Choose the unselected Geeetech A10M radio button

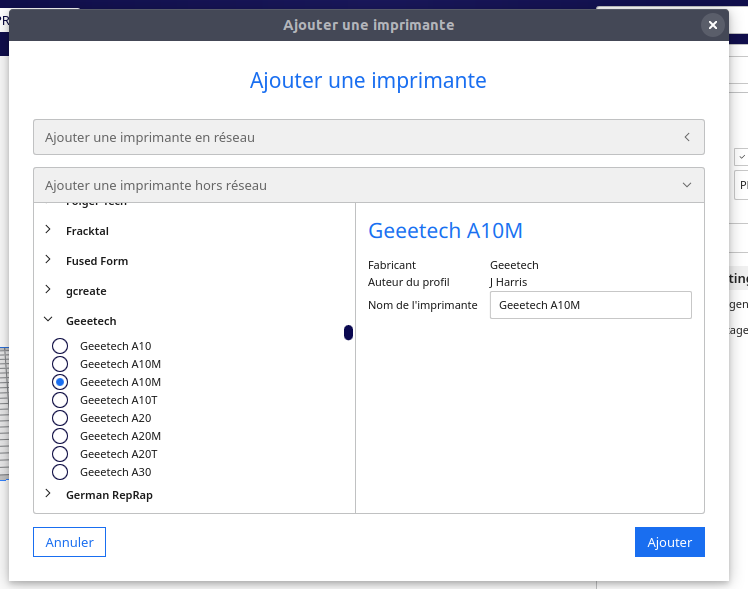click(60, 364)
